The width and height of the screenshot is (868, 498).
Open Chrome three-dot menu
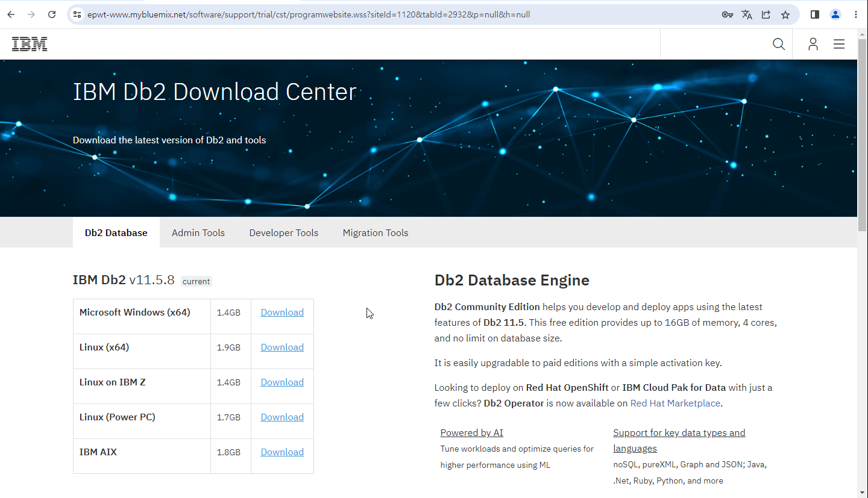click(x=856, y=14)
